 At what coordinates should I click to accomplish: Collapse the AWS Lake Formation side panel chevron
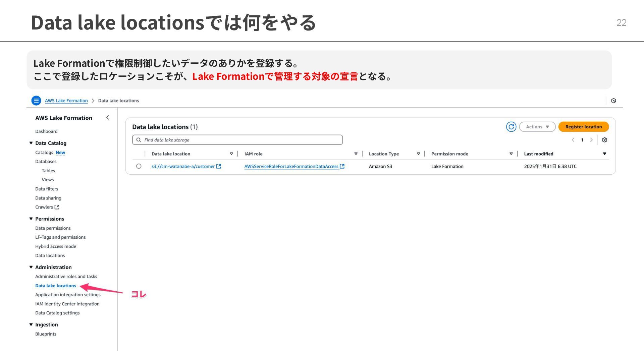coord(108,117)
